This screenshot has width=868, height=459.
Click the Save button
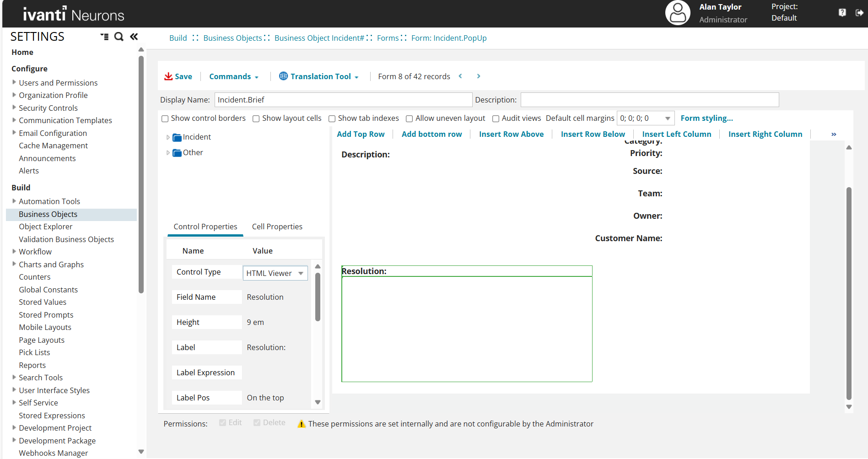tap(178, 76)
